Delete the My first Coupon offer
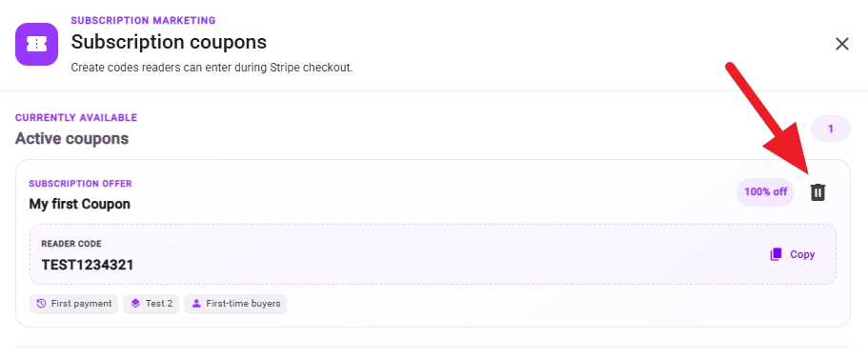The width and height of the screenshot is (868, 358). [818, 192]
